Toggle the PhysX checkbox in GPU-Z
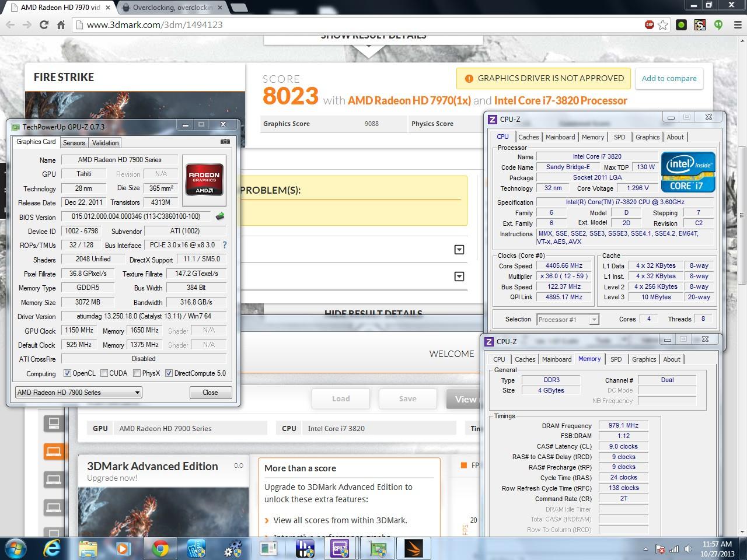 [137, 373]
